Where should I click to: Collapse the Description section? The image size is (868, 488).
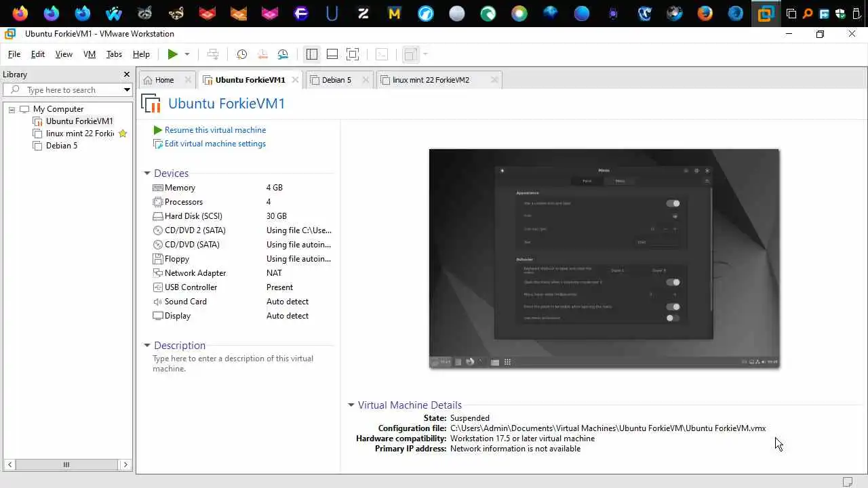[x=147, y=346]
